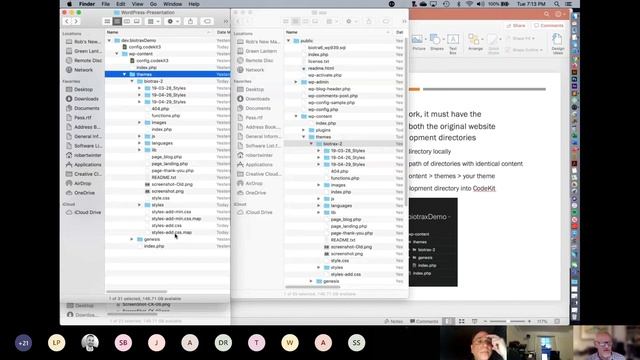Open the gear Action menu in front Finder

click(173, 21)
